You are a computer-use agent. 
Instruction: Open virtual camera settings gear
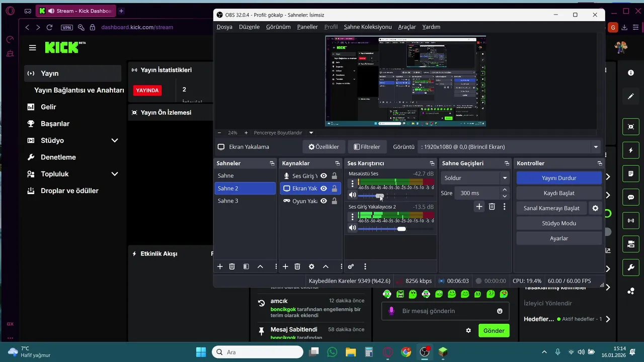[x=595, y=208]
